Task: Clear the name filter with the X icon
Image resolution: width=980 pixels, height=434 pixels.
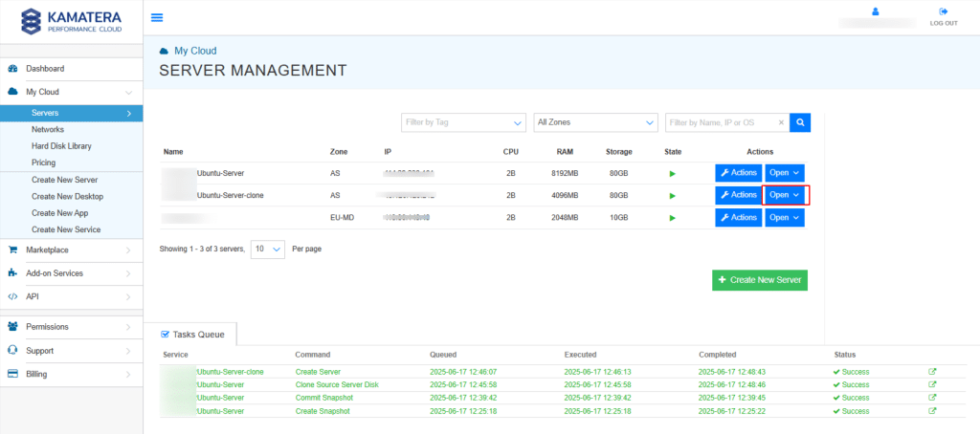Action: pos(781,122)
